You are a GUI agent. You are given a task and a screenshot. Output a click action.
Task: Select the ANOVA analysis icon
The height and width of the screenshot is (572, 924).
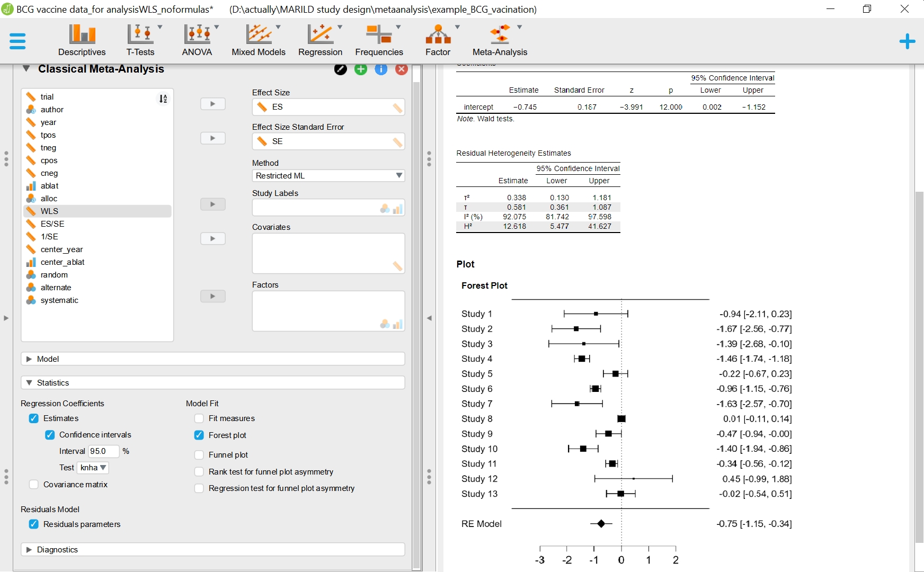click(x=197, y=40)
